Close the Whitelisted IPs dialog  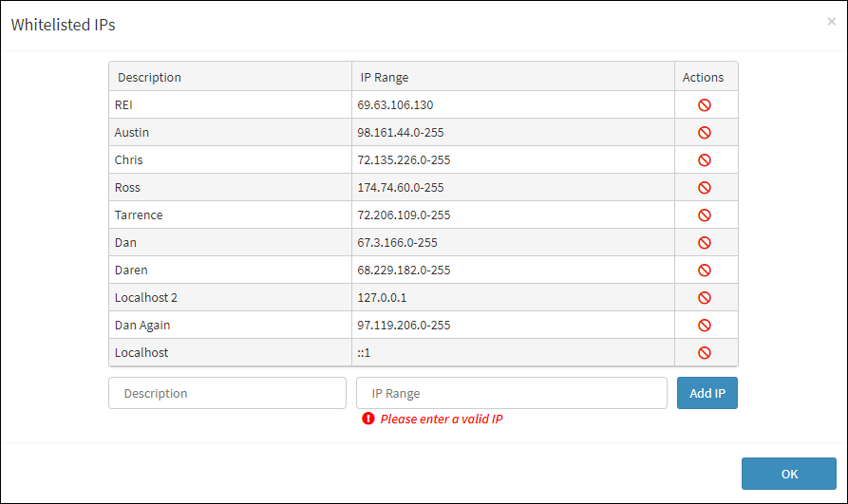pos(831,22)
